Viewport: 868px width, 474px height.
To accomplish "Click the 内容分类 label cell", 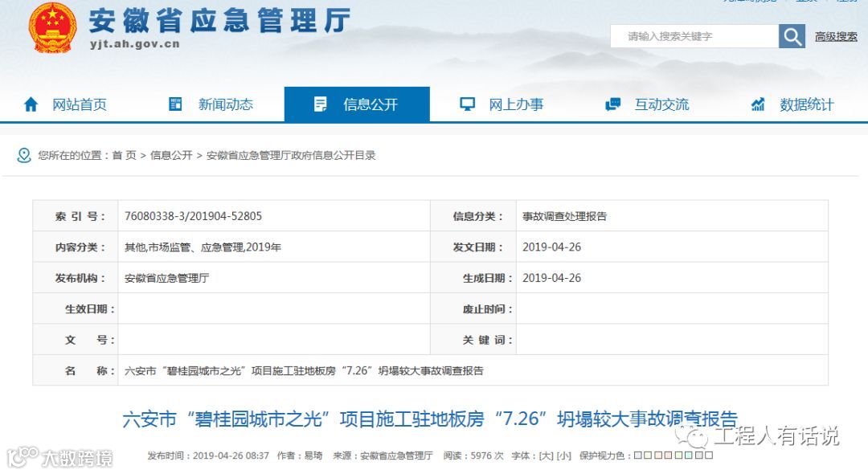I will pyautogui.click(x=76, y=247).
